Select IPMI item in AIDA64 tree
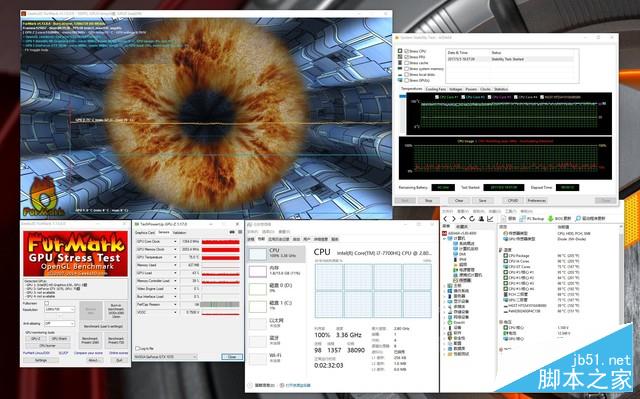Screen dimensions: 640x399 pyautogui.click(x=460, y=259)
